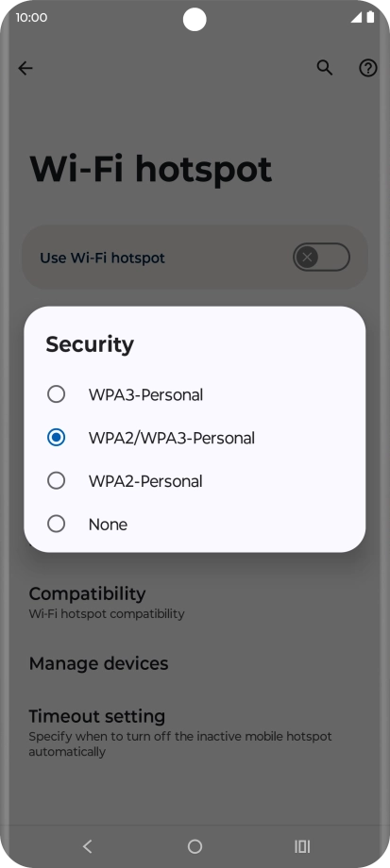Tap the WPA3-Personal label text
Image resolution: width=390 pixels, height=868 pixels.
pos(145,394)
